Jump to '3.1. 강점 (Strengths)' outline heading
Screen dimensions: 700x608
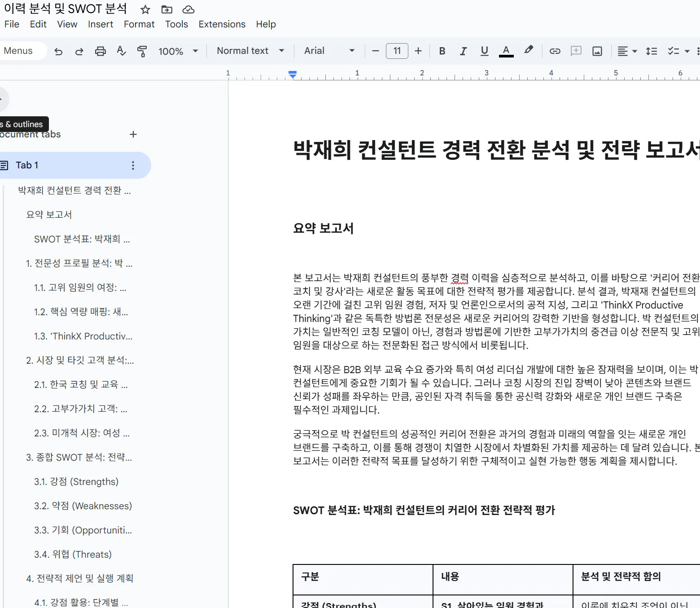tap(76, 481)
